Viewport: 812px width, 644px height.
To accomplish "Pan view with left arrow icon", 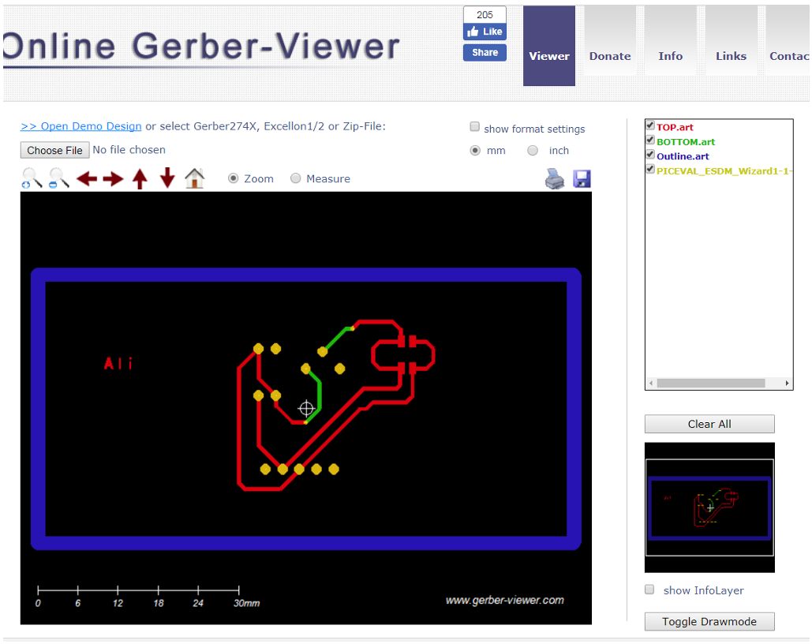I will 87,179.
